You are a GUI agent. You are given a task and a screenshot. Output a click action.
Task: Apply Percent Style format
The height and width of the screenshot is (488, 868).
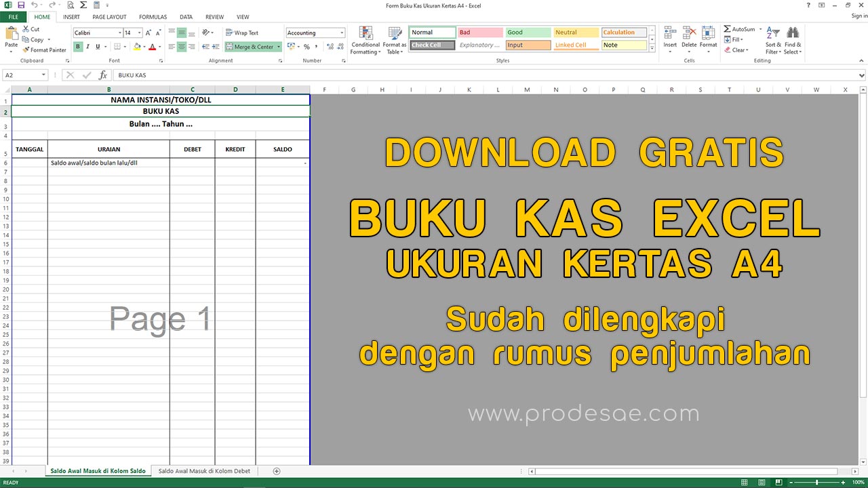[x=307, y=47]
